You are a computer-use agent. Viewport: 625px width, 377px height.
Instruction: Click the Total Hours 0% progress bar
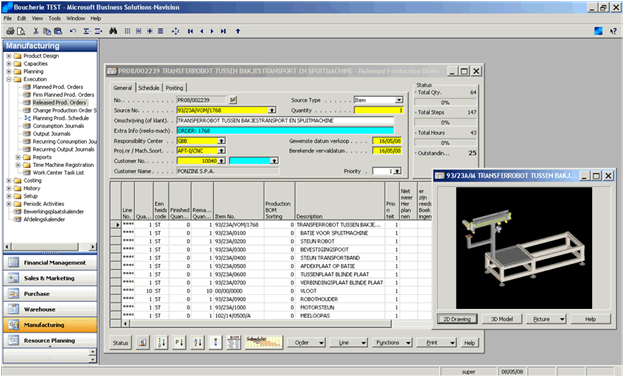445,143
